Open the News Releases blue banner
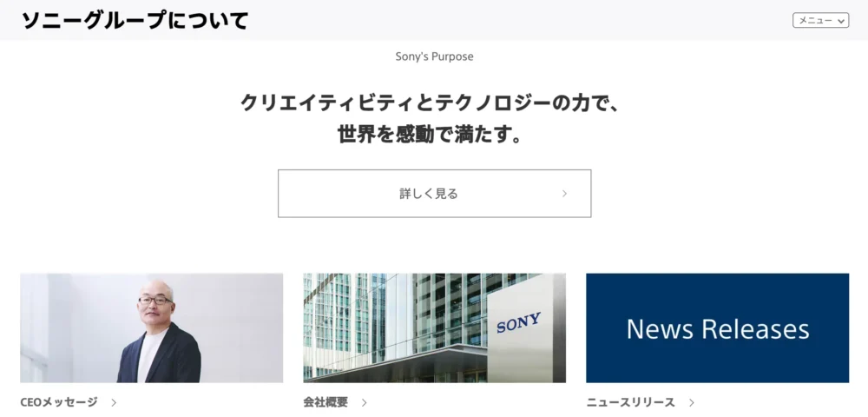The height and width of the screenshot is (417, 868). (718, 328)
